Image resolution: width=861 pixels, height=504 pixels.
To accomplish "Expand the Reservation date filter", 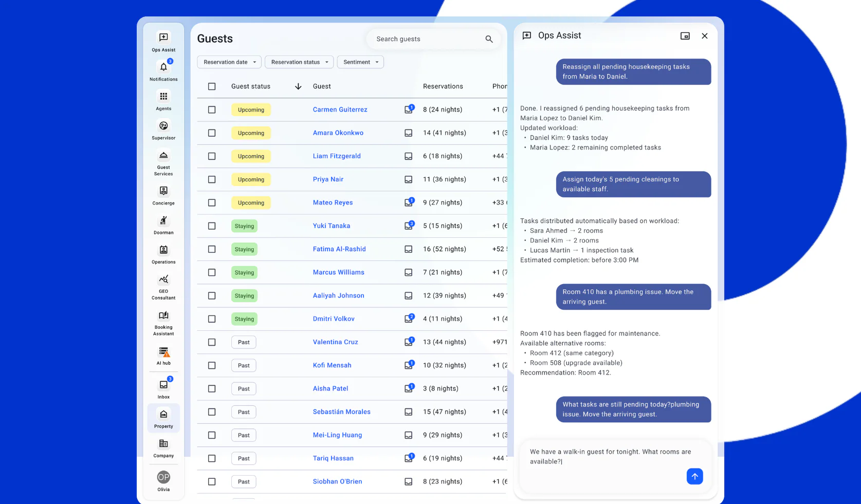I will (x=229, y=62).
